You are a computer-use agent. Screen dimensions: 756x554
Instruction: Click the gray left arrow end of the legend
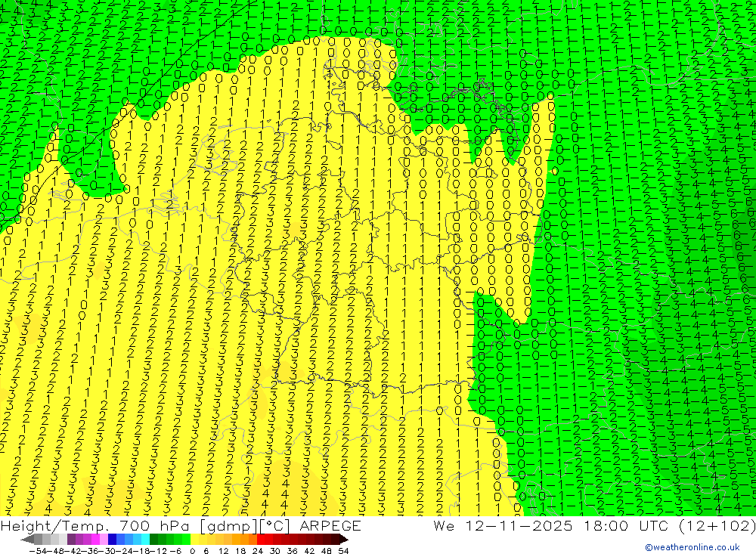pos(27,540)
